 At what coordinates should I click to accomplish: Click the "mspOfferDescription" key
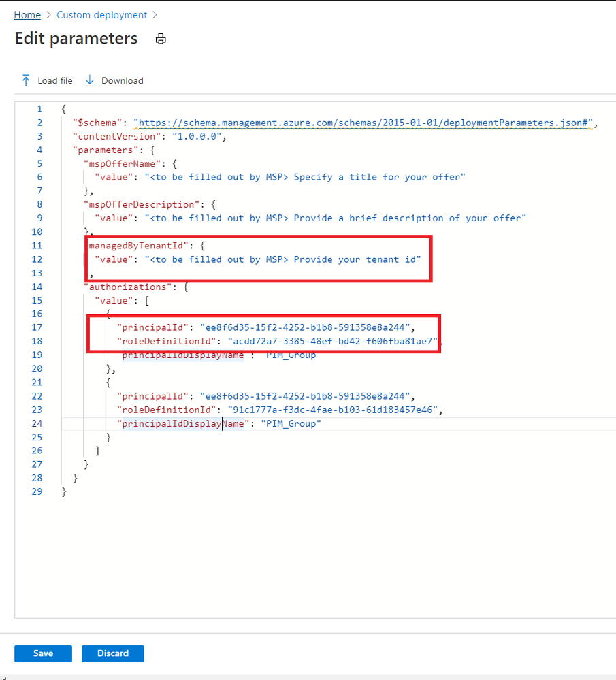142,204
